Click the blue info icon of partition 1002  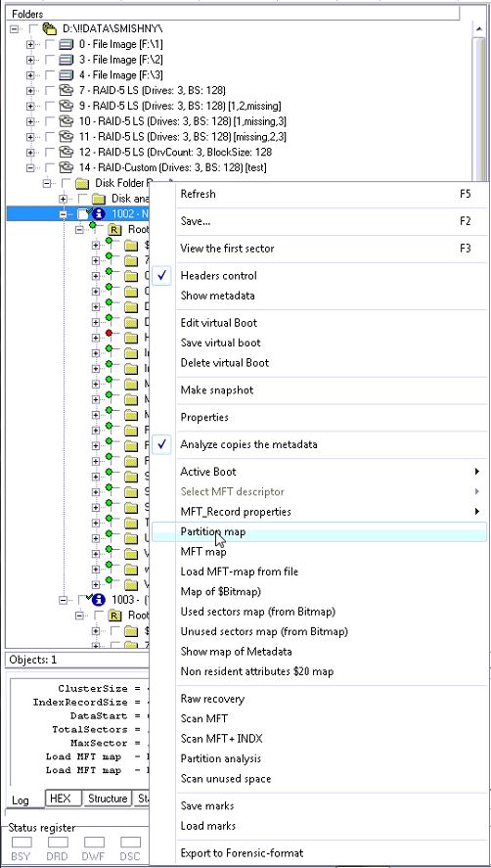pos(99,213)
